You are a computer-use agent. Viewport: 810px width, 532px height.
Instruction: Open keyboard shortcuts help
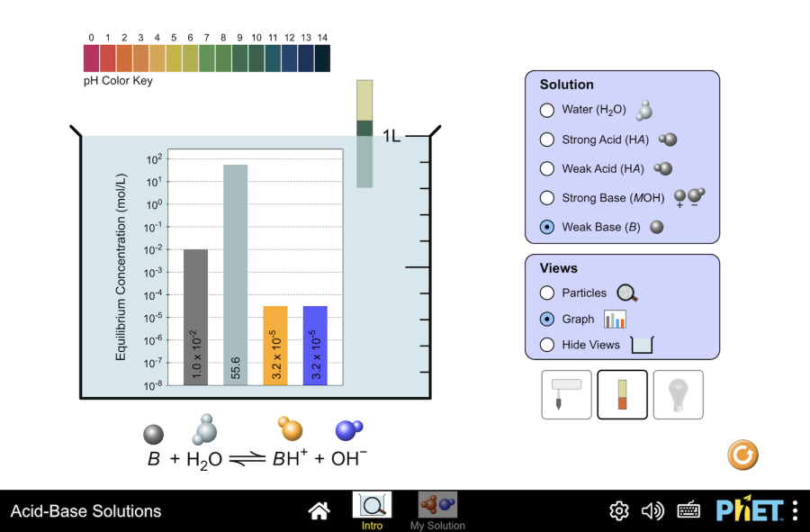point(688,511)
